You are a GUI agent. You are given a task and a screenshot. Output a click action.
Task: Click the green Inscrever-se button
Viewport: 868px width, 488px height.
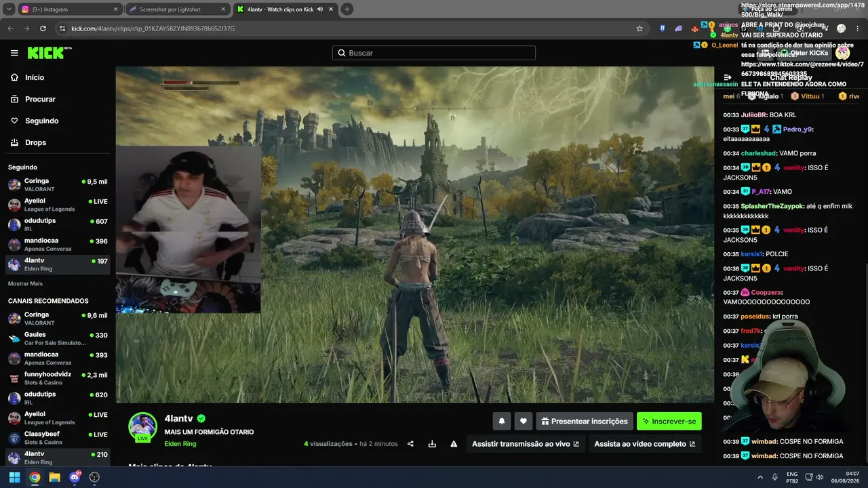coord(669,421)
